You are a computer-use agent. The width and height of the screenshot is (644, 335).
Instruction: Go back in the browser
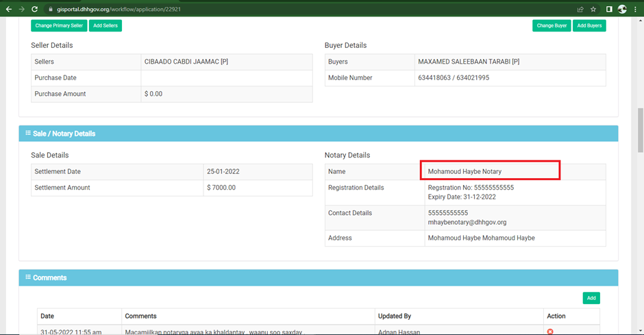(x=9, y=9)
